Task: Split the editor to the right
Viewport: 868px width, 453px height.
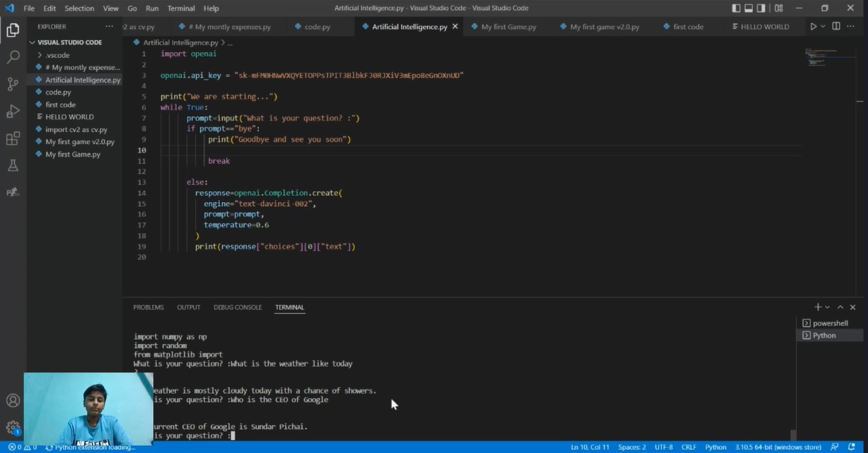Action: tap(836, 26)
